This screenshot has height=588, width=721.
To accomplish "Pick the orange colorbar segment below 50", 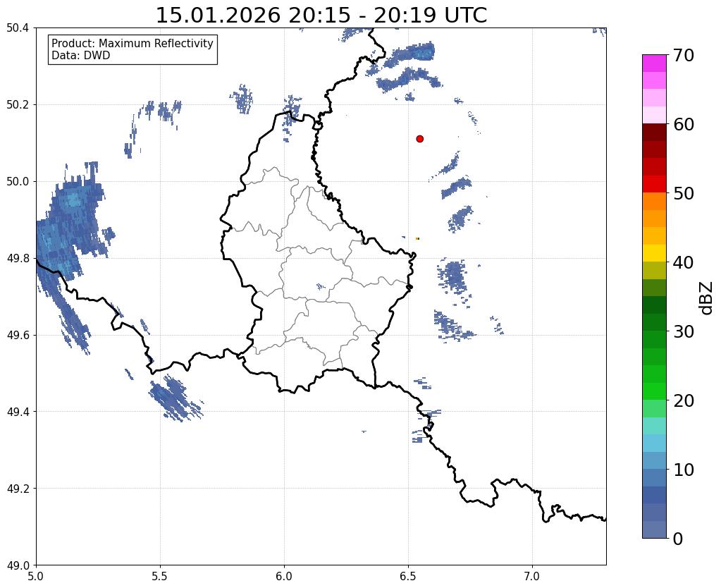I will click(x=654, y=202).
